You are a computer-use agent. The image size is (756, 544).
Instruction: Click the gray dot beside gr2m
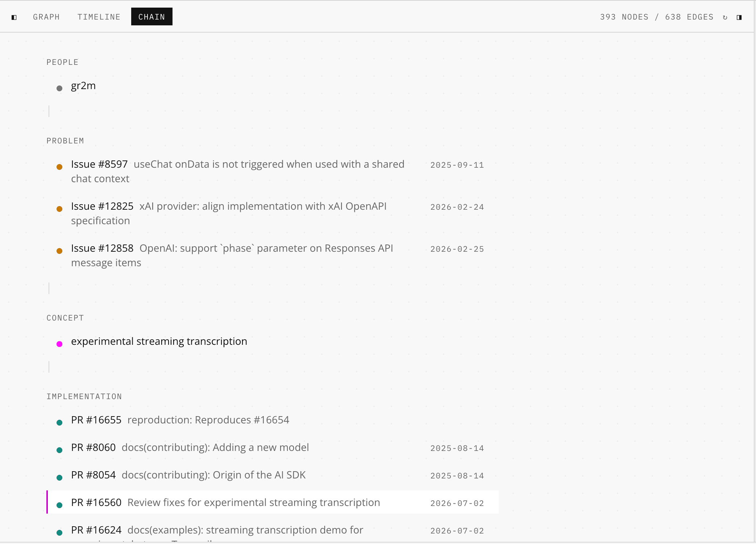pyautogui.click(x=59, y=88)
